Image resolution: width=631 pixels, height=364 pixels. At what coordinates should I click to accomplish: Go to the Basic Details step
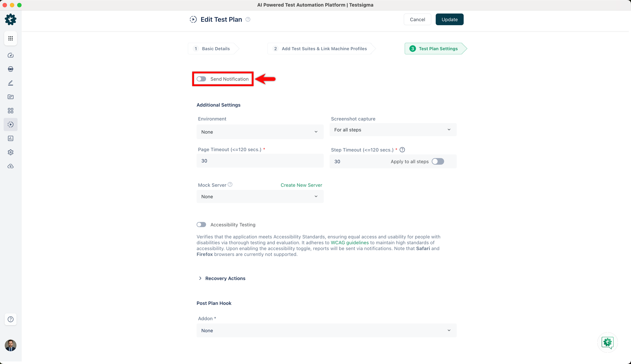pyautogui.click(x=213, y=49)
